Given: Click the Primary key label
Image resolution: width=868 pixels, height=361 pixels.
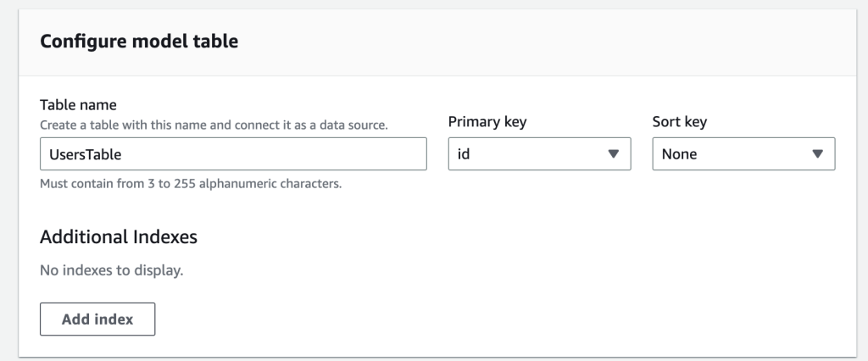Looking at the screenshot, I should [487, 121].
